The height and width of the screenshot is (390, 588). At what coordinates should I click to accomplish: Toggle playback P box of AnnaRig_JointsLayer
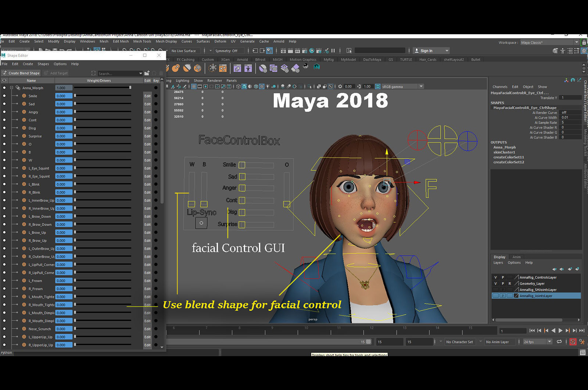(503, 296)
